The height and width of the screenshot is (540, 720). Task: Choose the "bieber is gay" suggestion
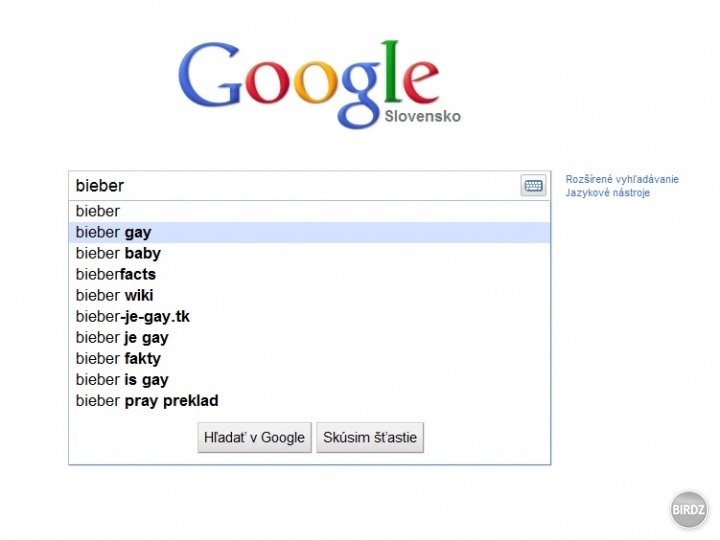tap(309, 380)
